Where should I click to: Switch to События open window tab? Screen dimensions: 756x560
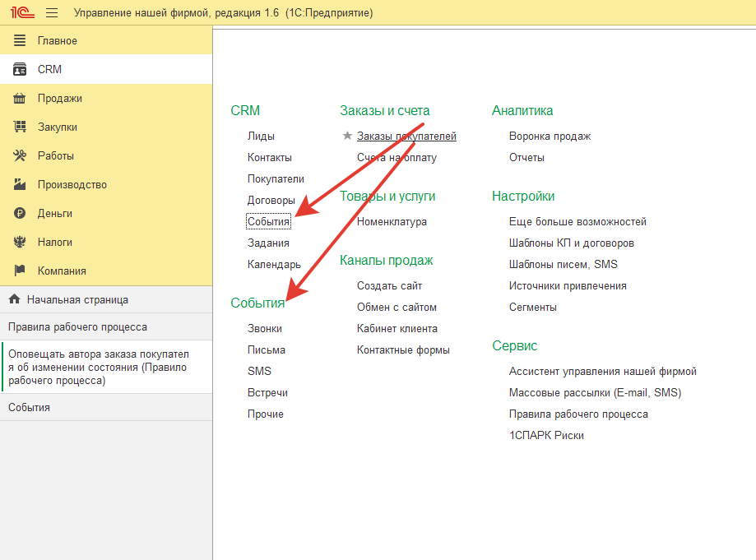click(x=106, y=407)
